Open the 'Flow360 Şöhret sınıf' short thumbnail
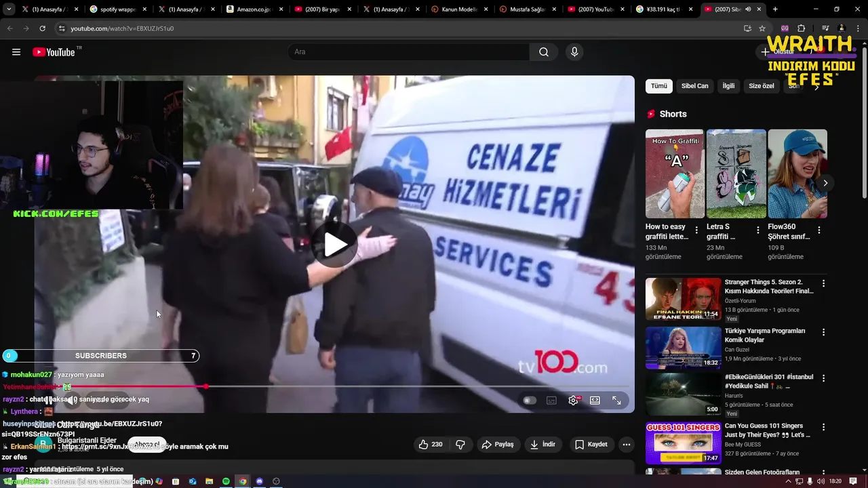Screen dimensions: 868x488 pyautogui.click(x=797, y=174)
